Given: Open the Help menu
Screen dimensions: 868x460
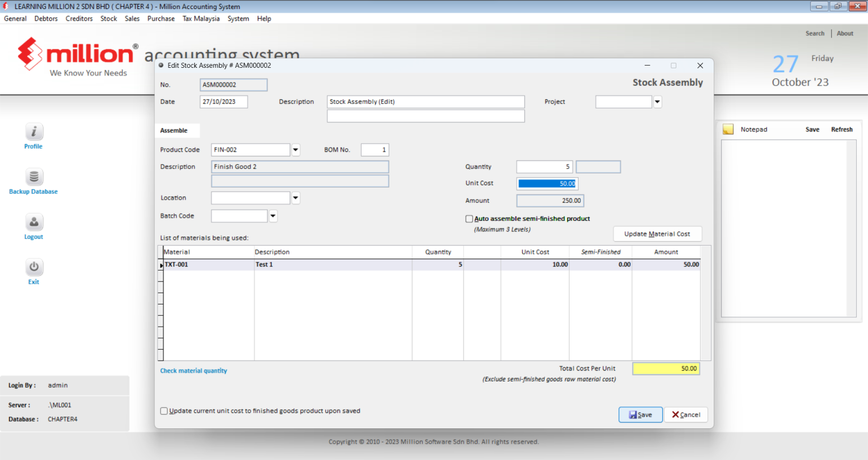Looking at the screenshot, I should pyautogui.click(x=264, y=19).
